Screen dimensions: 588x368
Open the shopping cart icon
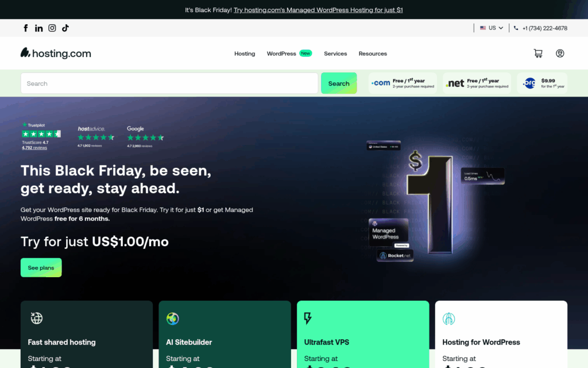(x=538, y=53)
